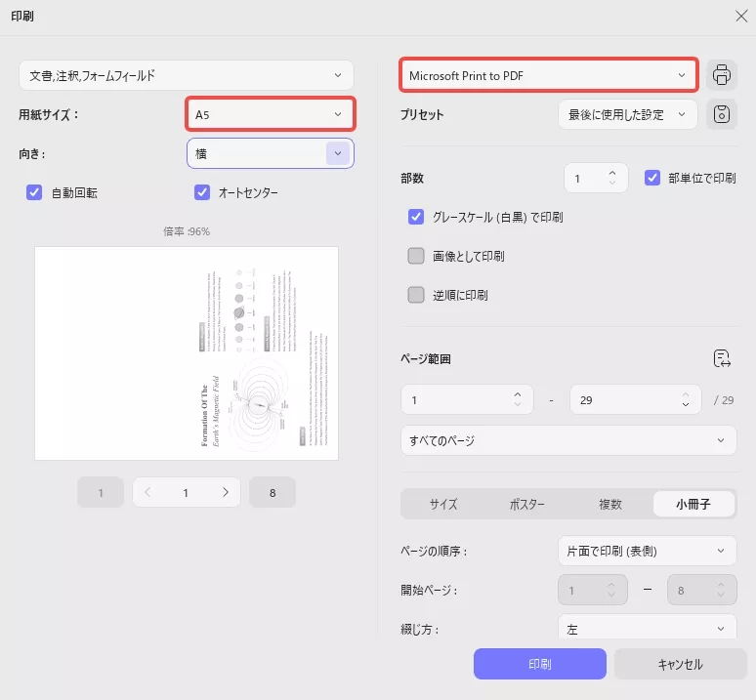756x700 pixels.
Task: Click the save preset icon
Action: 721,114
